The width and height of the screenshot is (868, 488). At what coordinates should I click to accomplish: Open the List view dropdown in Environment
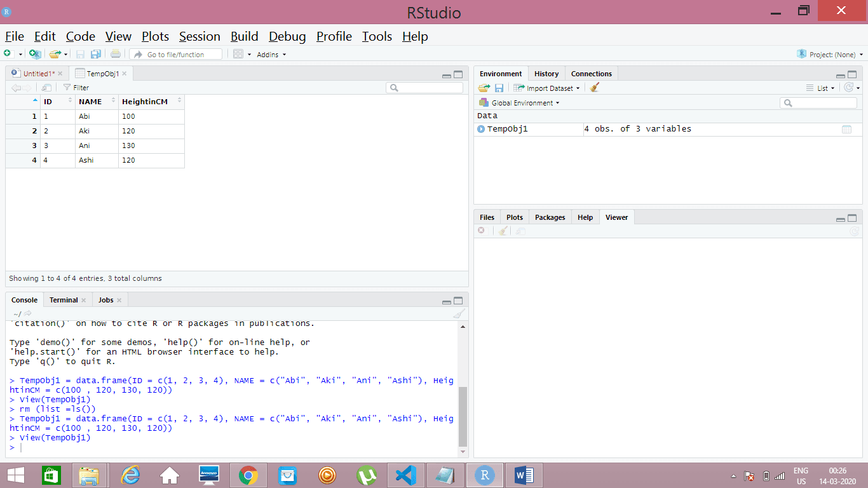[820, 88]
